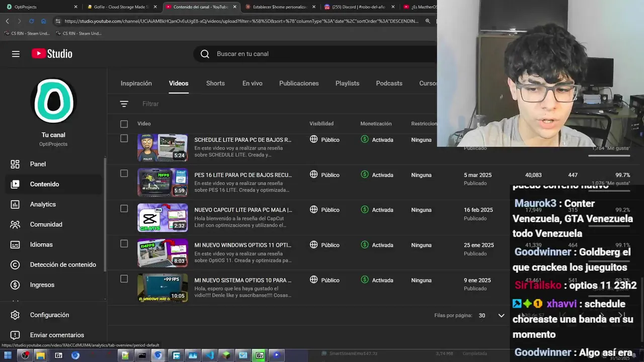644x362 pixels.
Task: Open the YouTube Studio hamburger menu
Action: 16,54
